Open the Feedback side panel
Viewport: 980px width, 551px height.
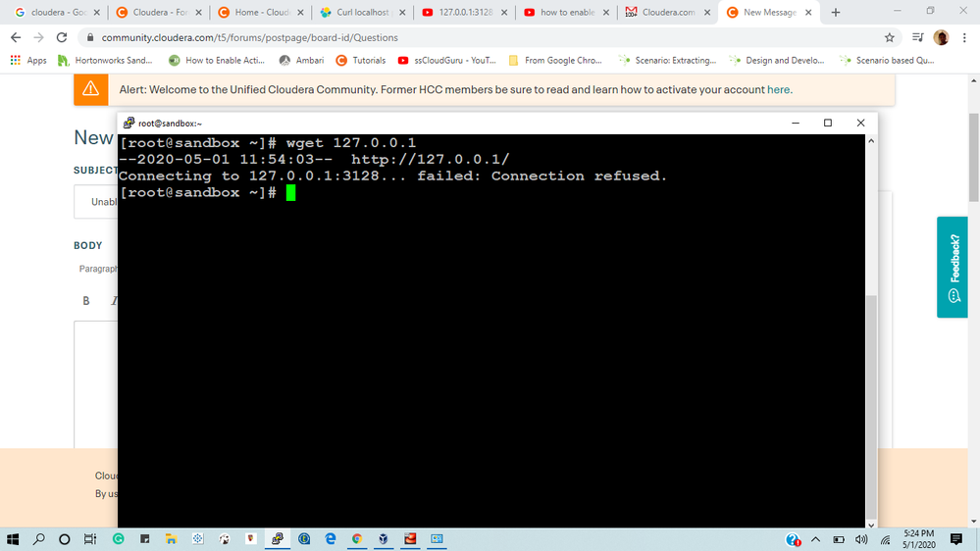pos(952,267)
